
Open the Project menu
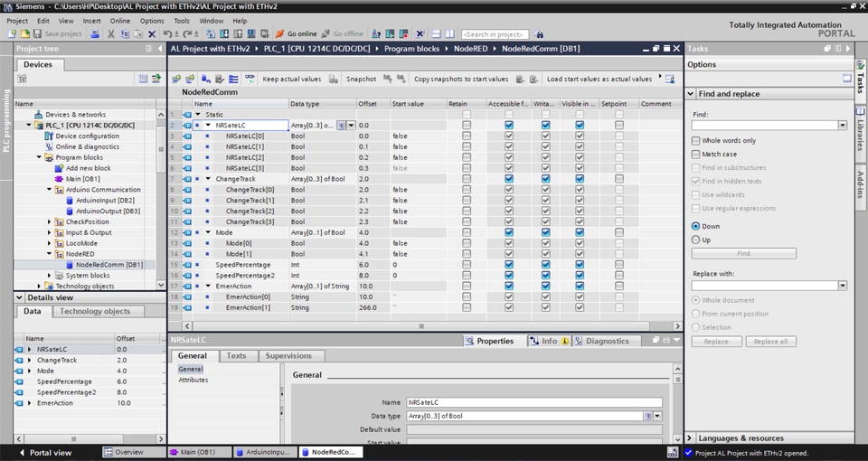point(17,21)
